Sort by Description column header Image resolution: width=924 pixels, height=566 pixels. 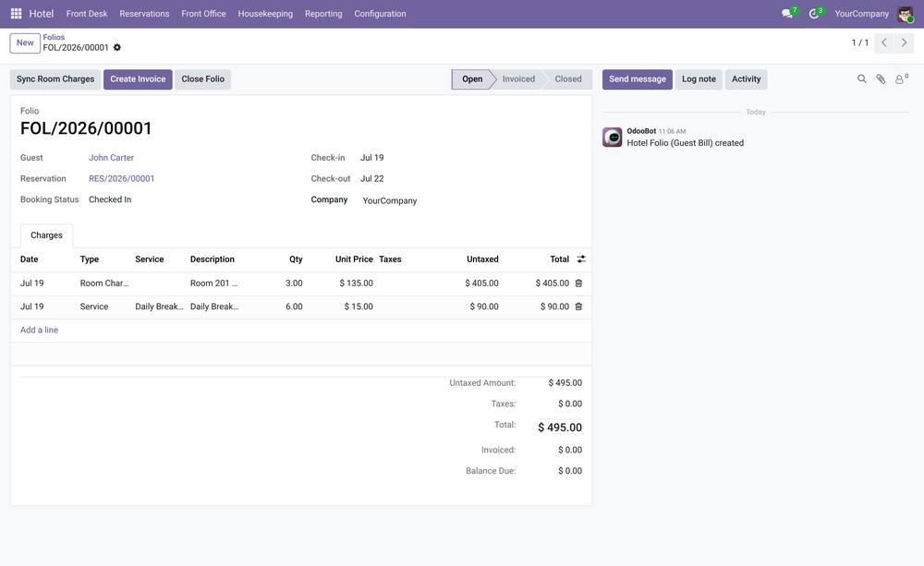pyautogui.click(x=213, y=259)
